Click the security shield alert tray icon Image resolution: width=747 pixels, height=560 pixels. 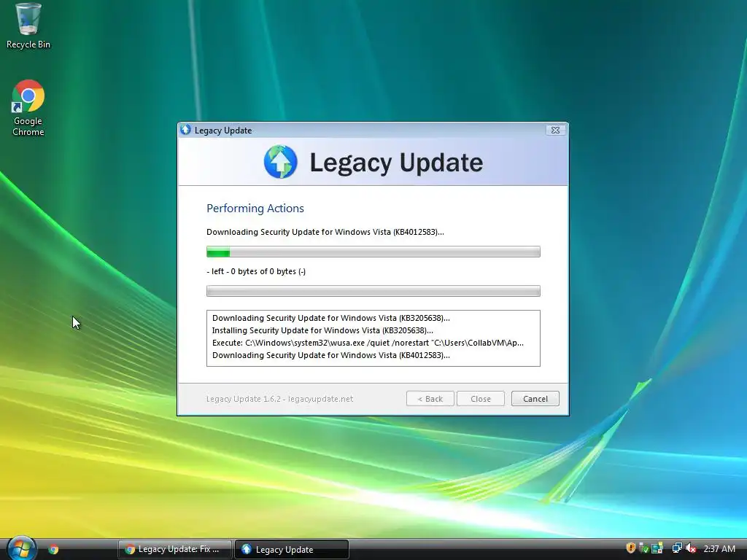(x=631, y=548)
